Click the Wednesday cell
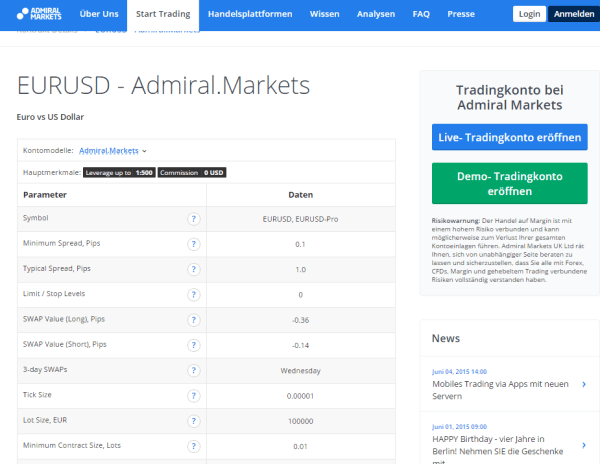This screenshot has width=600, height=464. 300,371
